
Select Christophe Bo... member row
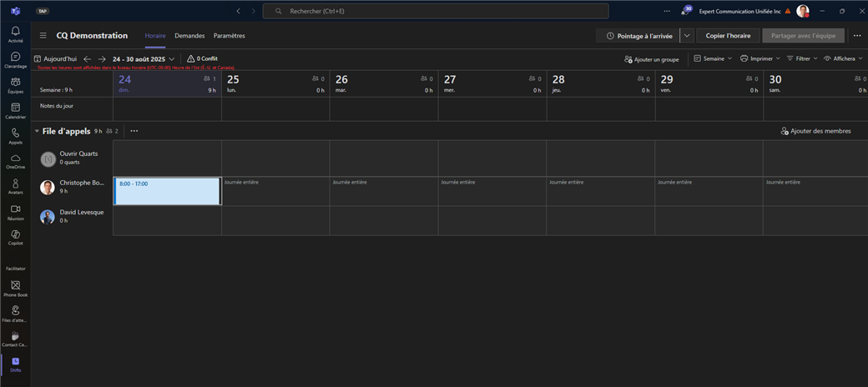coord(72,187)
